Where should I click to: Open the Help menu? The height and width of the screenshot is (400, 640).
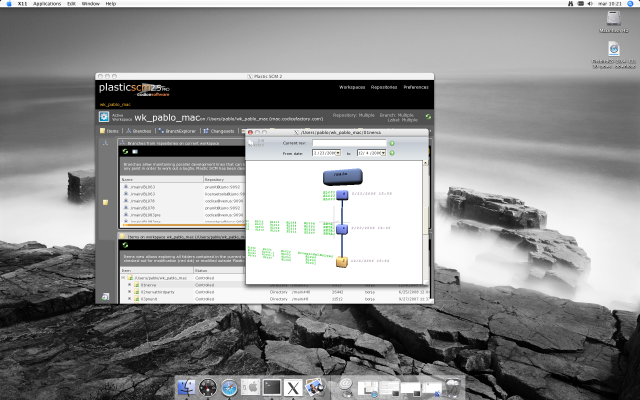tap(111, 3)
